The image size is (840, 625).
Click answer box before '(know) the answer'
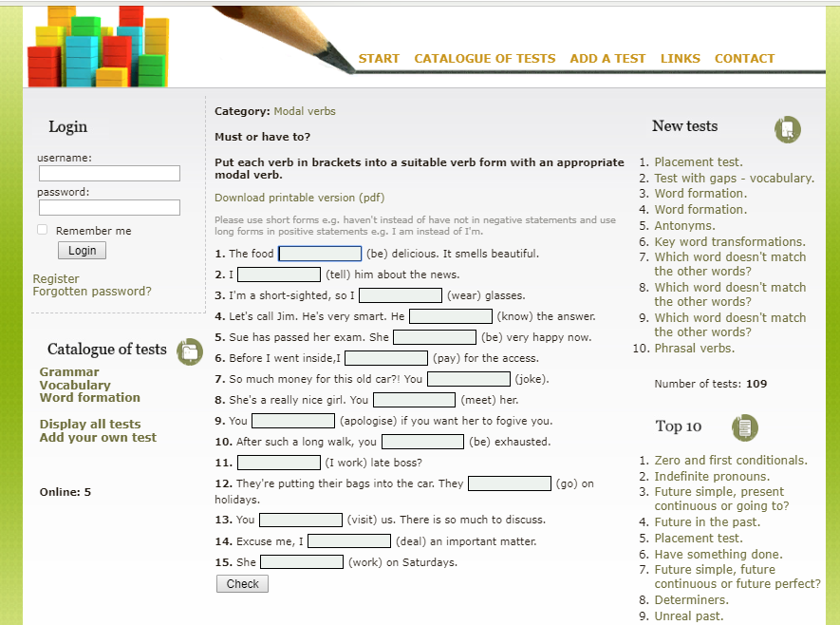click(x=451, y=316)
